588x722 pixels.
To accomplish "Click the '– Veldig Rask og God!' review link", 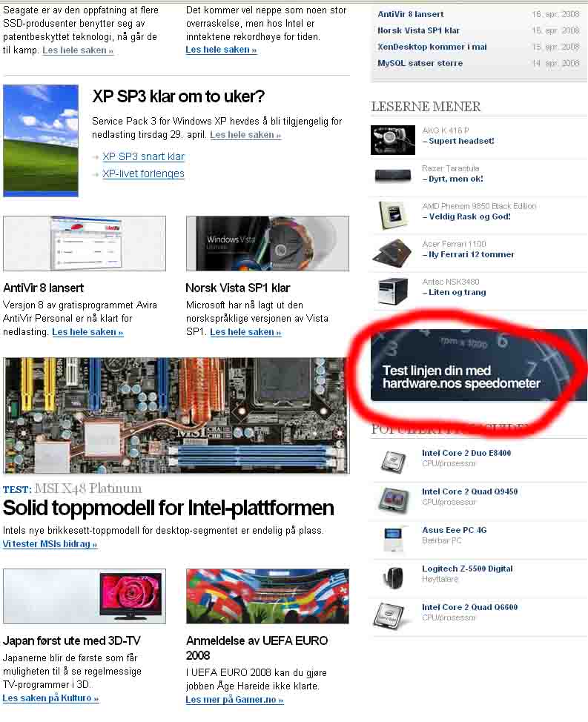I will [x=466, y=217].
